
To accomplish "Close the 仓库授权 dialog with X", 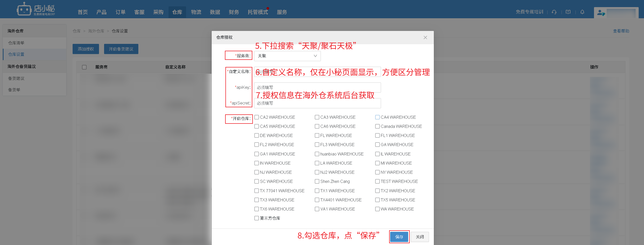I will point(425,38).
